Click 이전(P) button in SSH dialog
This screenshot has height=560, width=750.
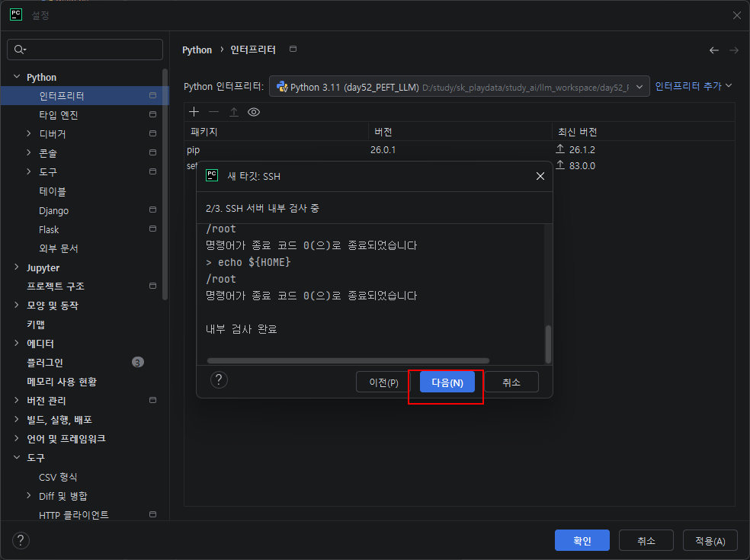click(383, 382)
